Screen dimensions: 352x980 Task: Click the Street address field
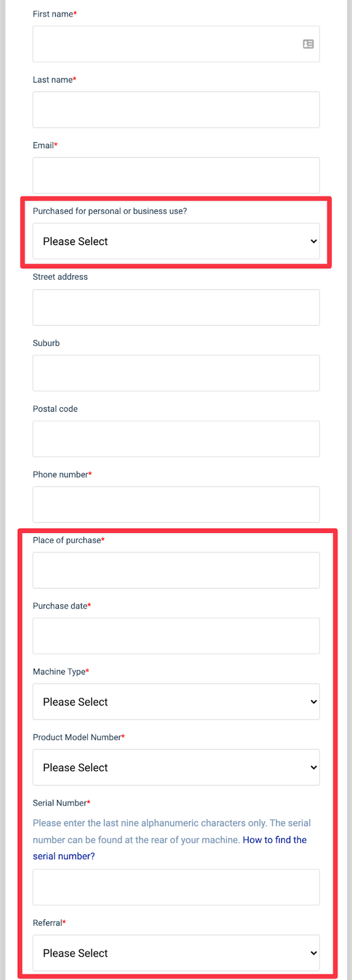176,307
